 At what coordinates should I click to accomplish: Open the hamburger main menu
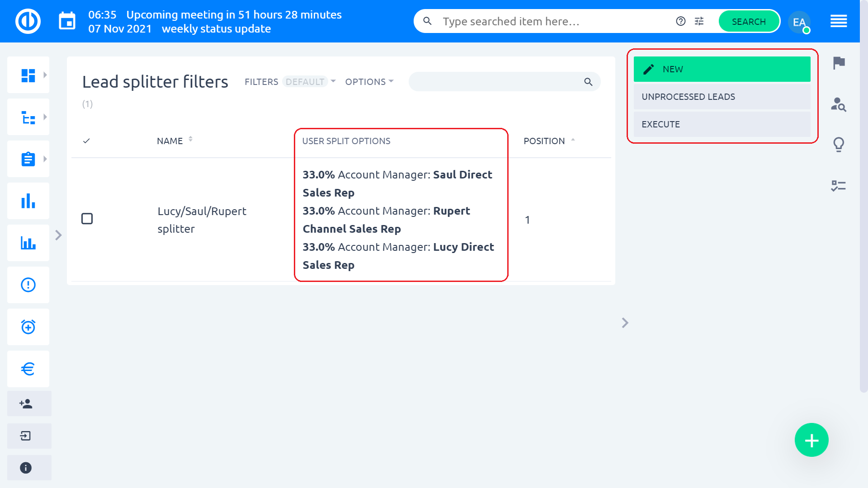click(839, 21)
